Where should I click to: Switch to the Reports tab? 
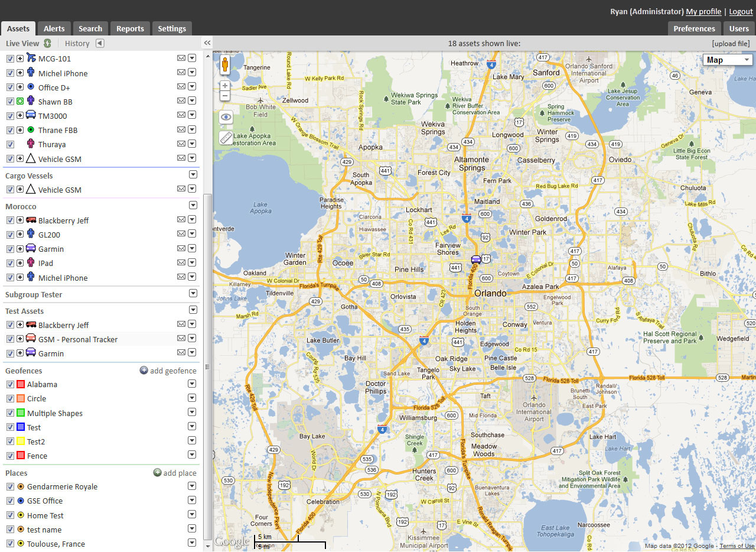tap(129, 28)
